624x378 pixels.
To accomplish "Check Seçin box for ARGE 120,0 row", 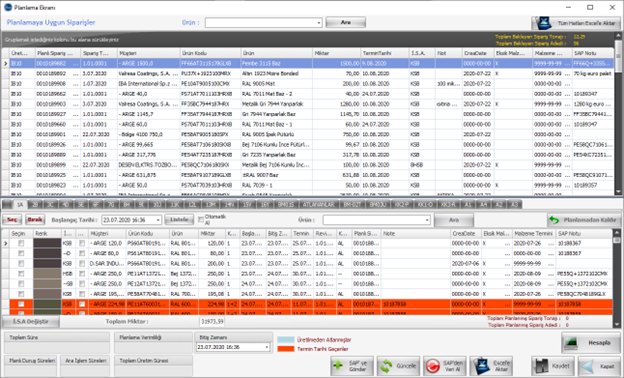I will 21,243.
